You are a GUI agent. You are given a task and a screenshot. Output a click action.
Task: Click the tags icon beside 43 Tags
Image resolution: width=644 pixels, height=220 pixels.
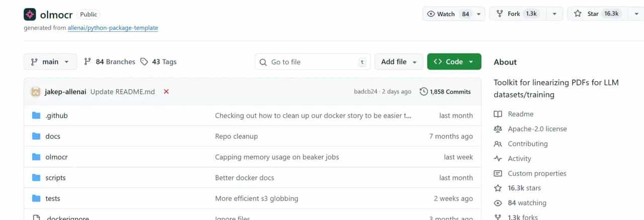[144, 62]
